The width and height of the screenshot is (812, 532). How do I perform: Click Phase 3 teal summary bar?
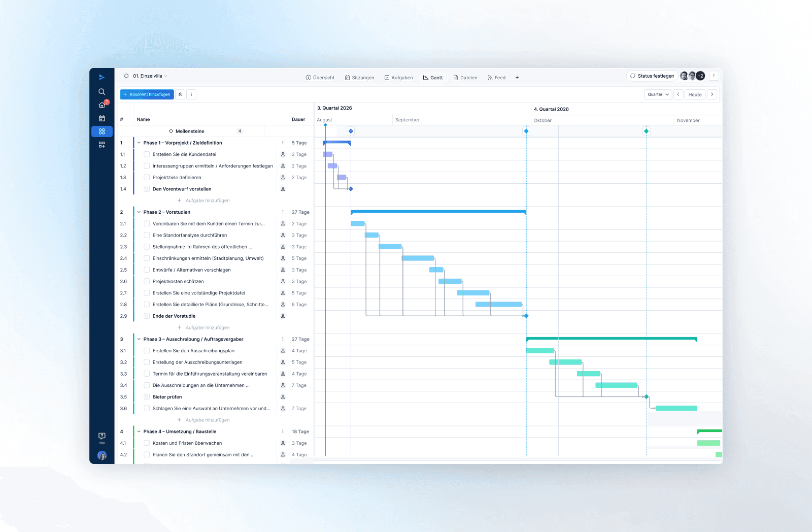pos(612,339)
